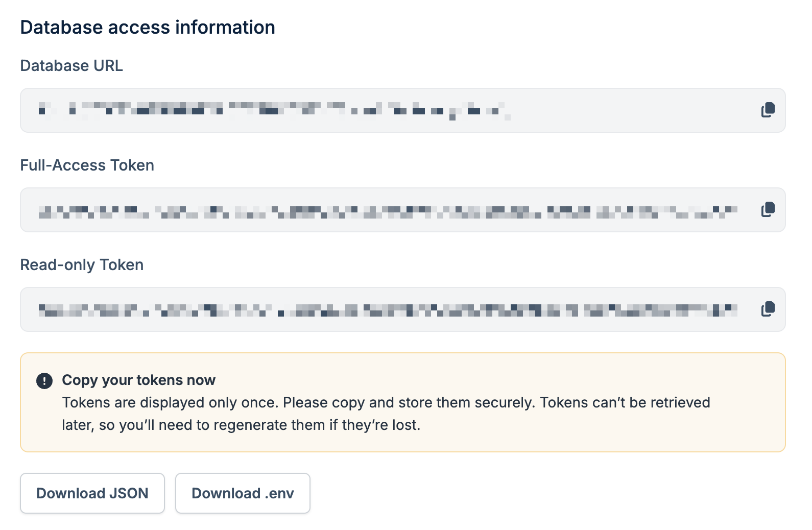Select the Database URL field

pos(357,110)
